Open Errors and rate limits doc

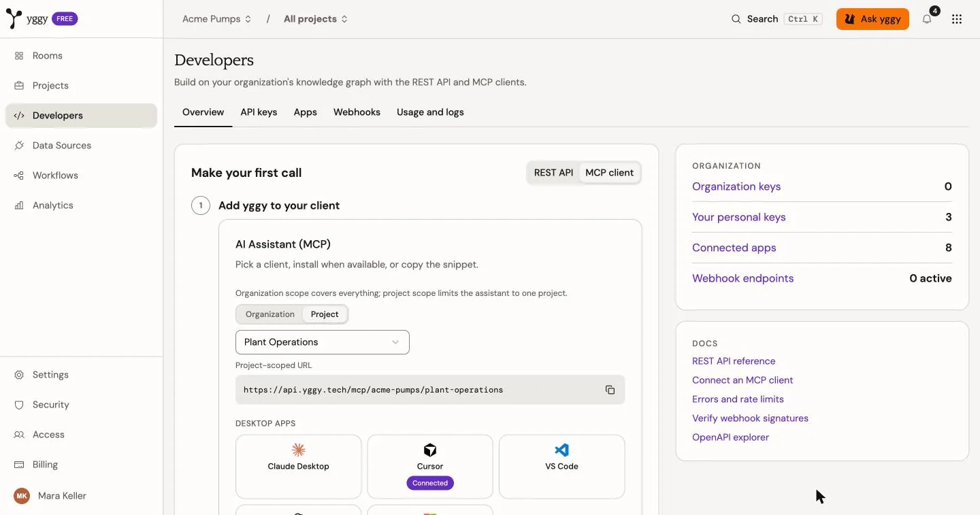click(x=738, y=399)
